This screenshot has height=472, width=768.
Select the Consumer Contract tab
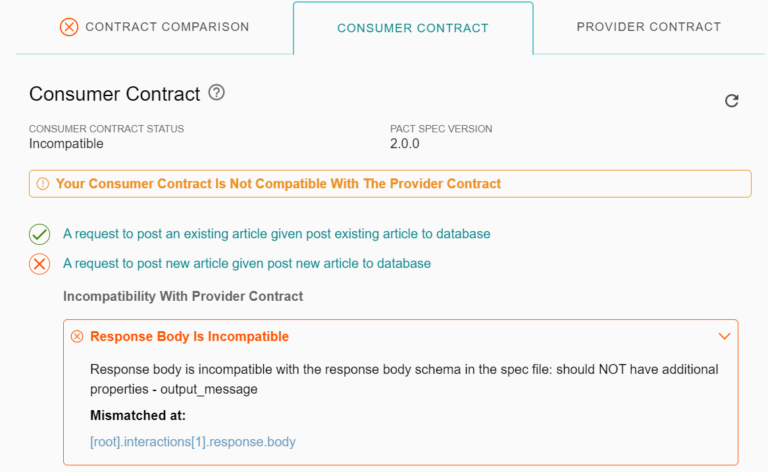(x=413, y=28)
